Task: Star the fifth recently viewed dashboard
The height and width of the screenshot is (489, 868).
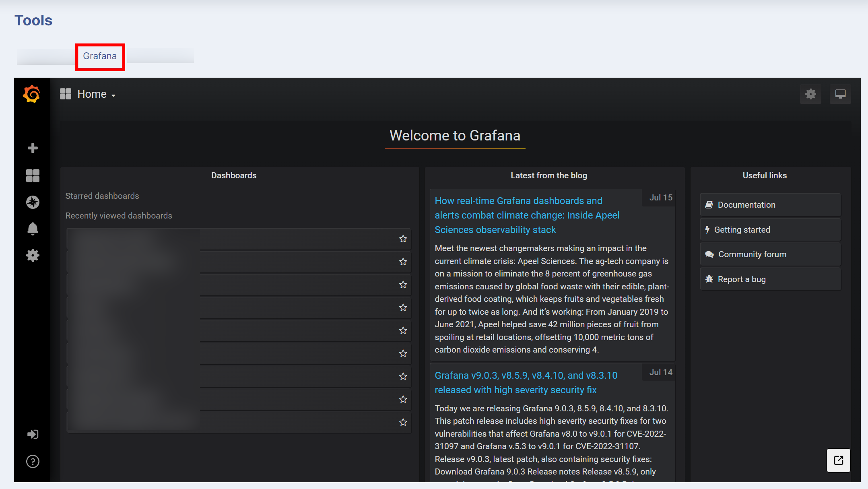Action: click(403, 330)
